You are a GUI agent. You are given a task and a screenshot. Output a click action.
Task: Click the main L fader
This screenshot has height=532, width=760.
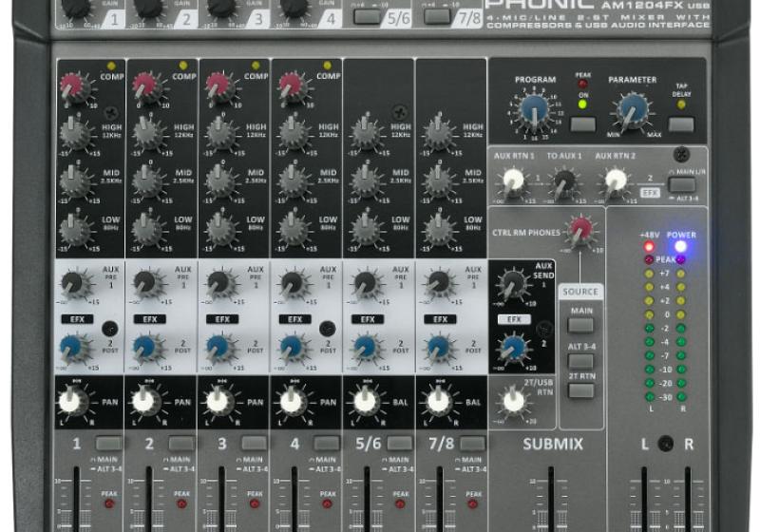(644, 499)
